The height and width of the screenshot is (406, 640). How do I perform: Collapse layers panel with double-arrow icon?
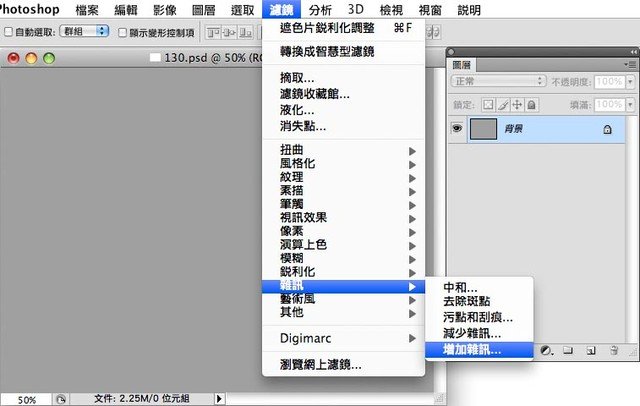633,52
